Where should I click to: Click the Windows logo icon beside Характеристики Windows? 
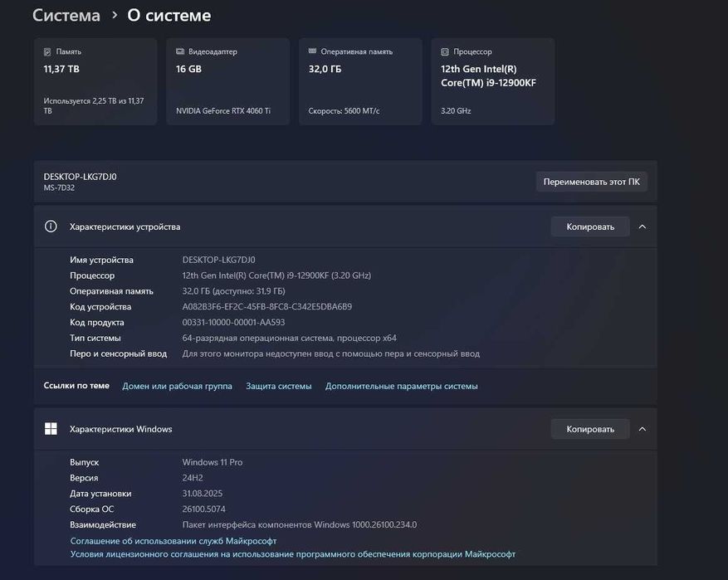coord(51,429)
